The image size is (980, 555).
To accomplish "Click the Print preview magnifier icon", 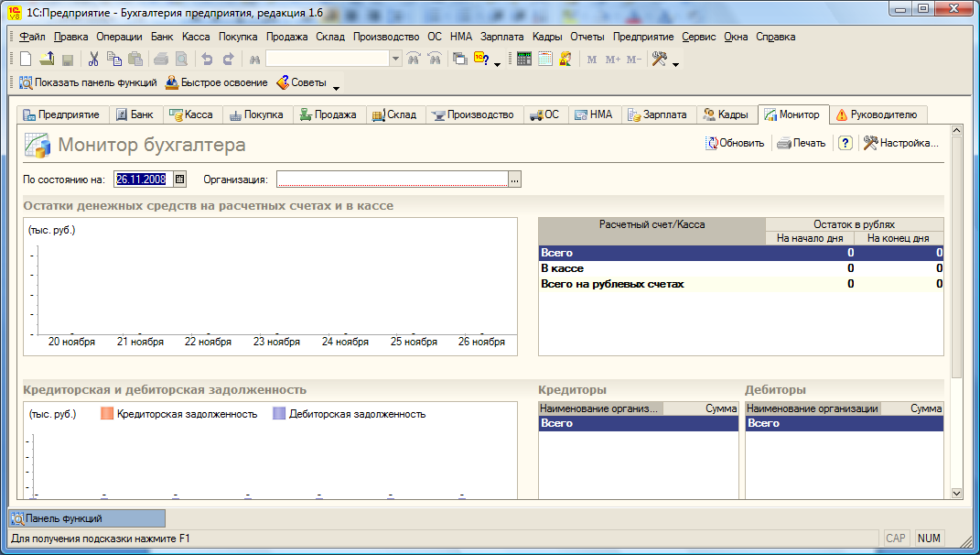I will 181,59.
